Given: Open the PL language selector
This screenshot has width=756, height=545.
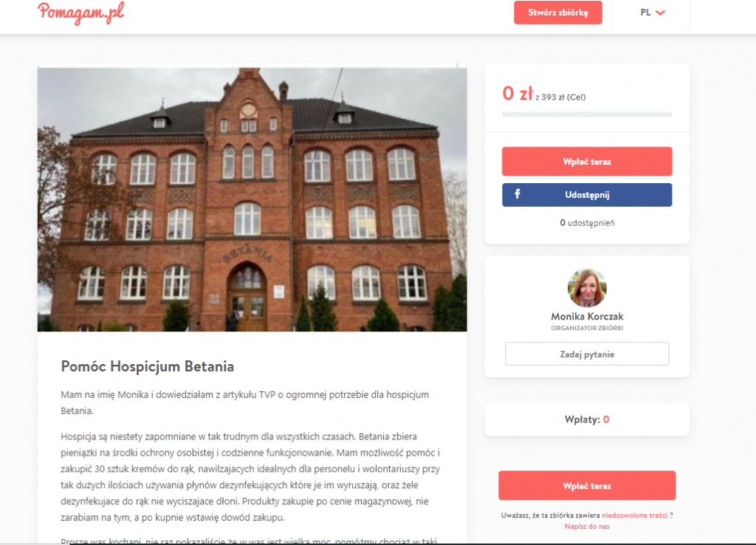Looking at the screenshot, I should point(653,13).
